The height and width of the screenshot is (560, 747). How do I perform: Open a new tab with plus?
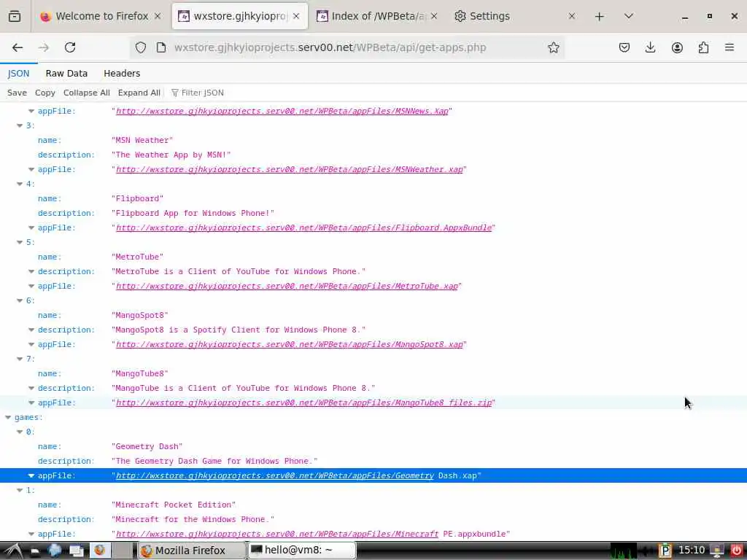pyautogui.click(x=600, y=16)
